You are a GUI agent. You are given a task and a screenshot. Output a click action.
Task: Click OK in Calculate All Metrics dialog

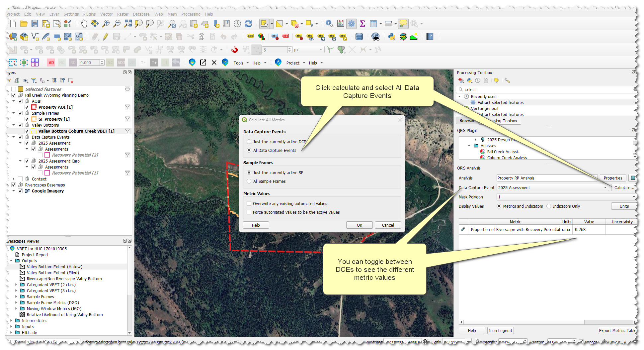click(x=359, y=225)
